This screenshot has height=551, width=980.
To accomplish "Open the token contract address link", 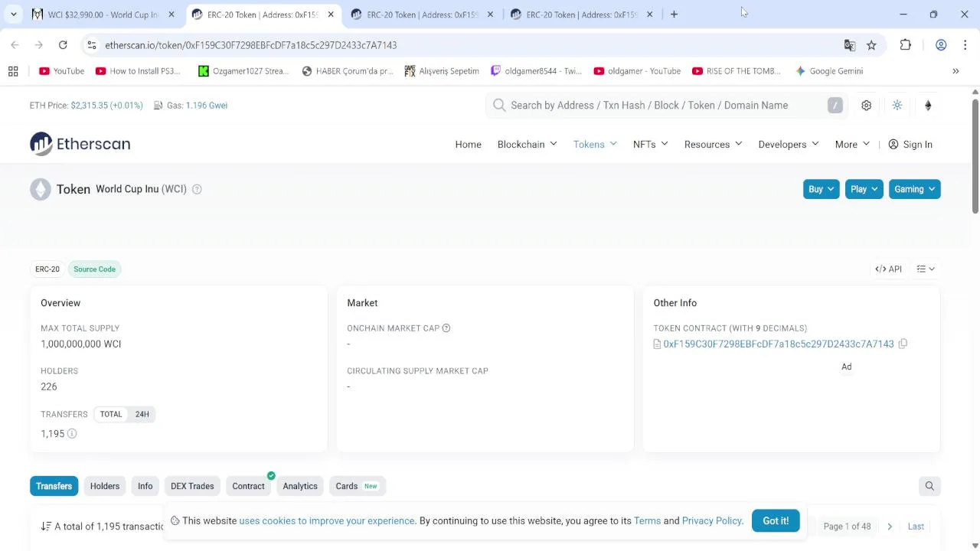I will pyautogui.click(x=779, y=344).
